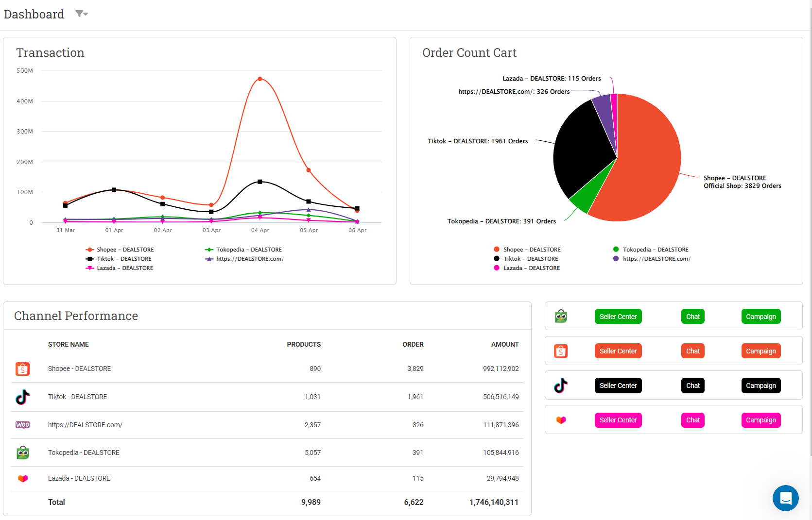812x520 pixels.
Task: Click Shopee data point on 05 Apr
Action: (309, 170)
